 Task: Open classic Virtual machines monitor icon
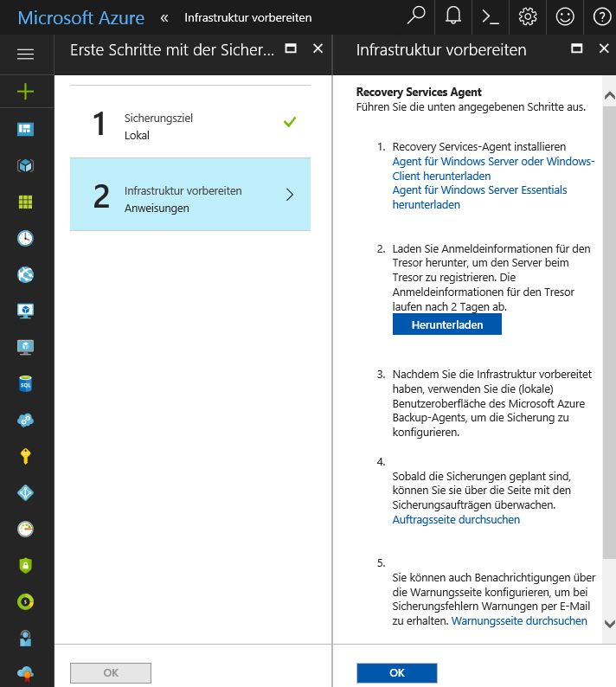coord(25,311)
